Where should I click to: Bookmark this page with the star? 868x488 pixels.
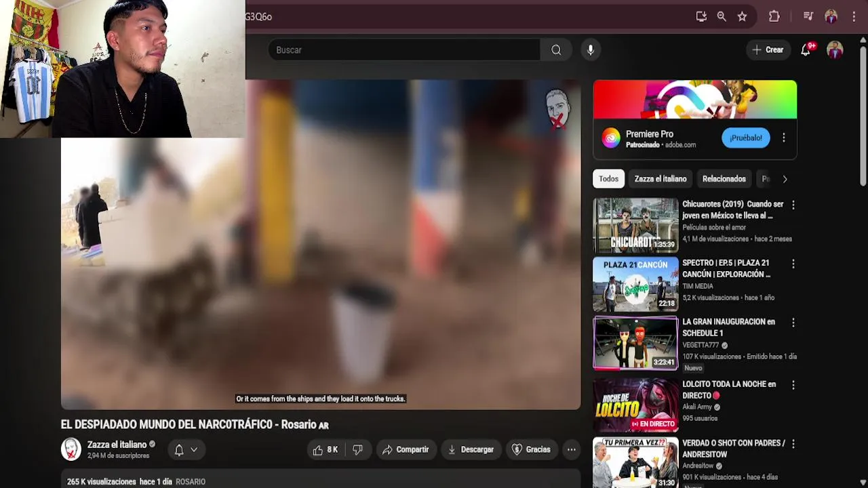point(742,16)
